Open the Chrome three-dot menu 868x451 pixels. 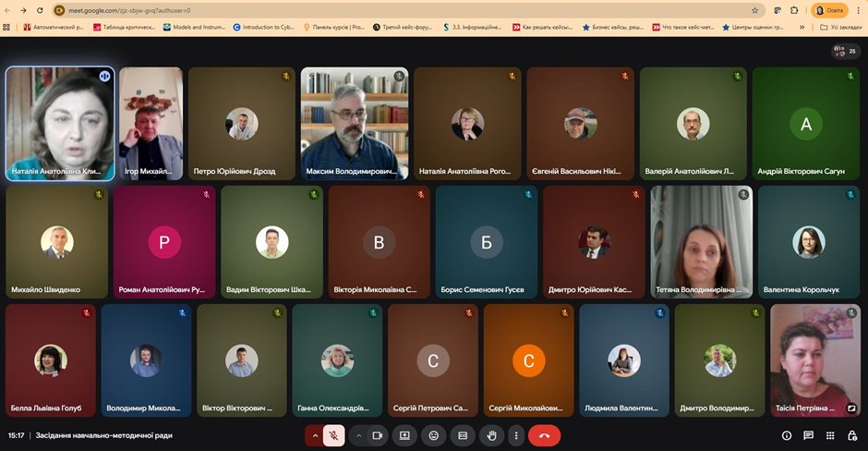(859, 10)
